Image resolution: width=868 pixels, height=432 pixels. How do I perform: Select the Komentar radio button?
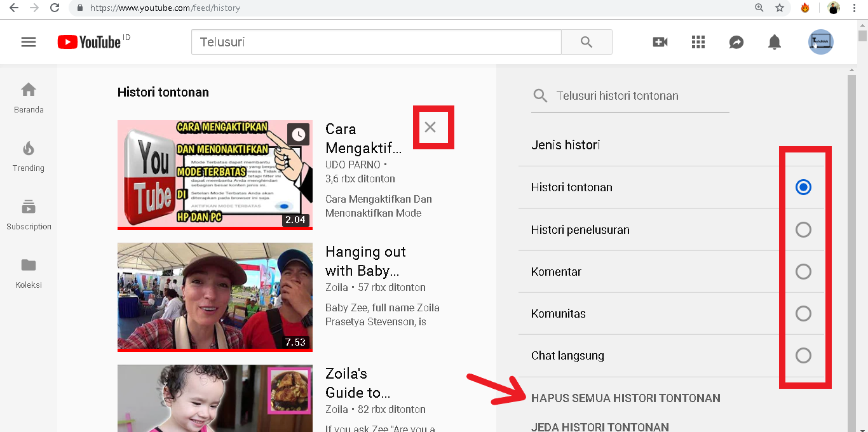coord(803,271)
